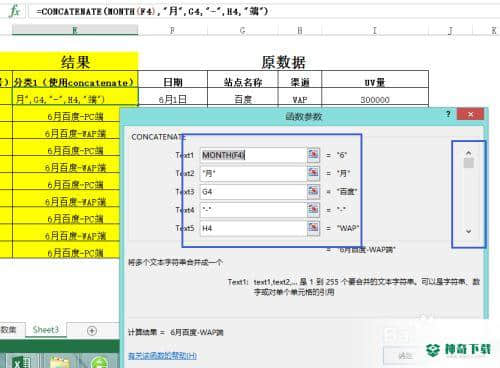Open File Explorer folder on taskbar
Screen dimensions: 500x368
(59, 362)
